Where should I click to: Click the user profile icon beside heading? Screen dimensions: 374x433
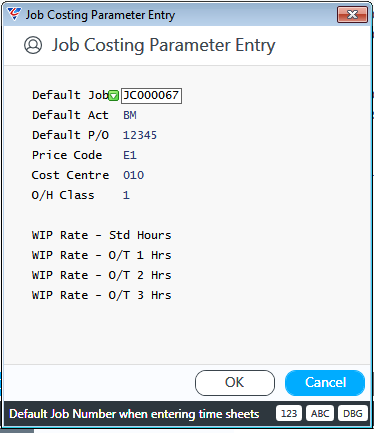[x=33, y=45]
